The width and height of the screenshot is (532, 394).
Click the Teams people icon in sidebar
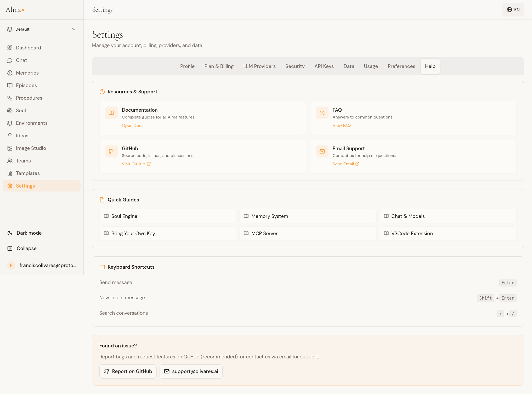click(10, 161)
